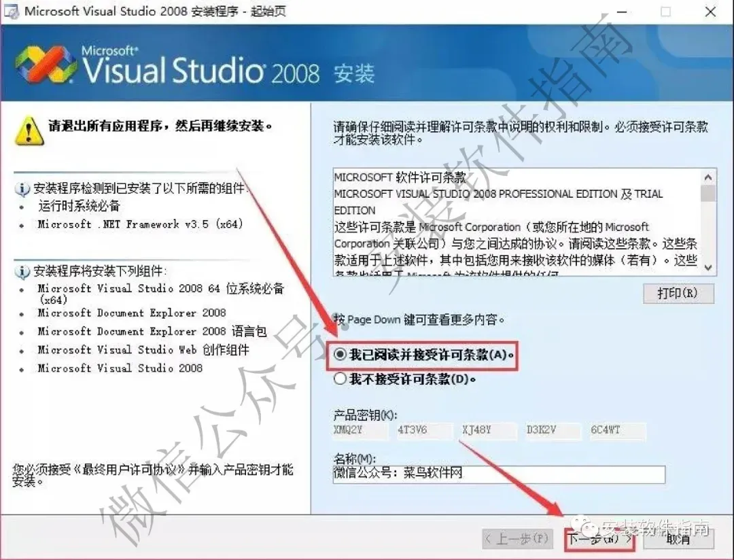Screen dimensions: 734x560
Task: Click 请退出所有应用程序 warning text
Action: pyautogui.click(x=160, y=126)
